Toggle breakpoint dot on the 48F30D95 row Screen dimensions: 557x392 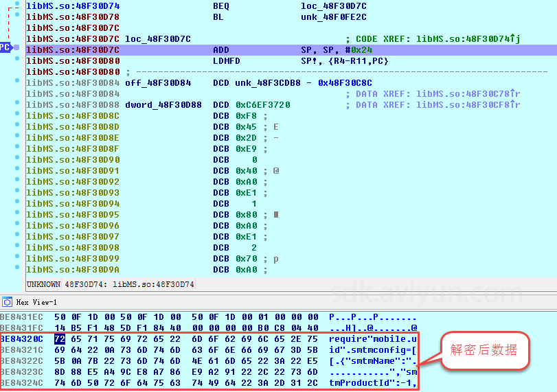point(17,213)
